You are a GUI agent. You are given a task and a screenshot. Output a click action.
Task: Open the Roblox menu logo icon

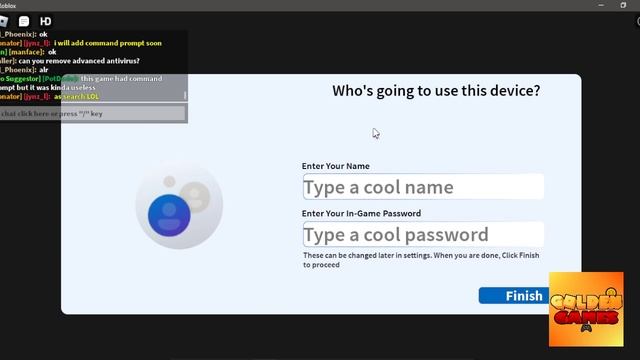4,21
